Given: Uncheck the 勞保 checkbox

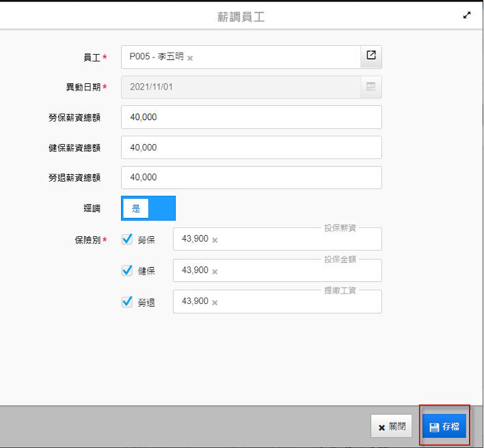Looking at the screenshot, I should [x=127, y=239].
